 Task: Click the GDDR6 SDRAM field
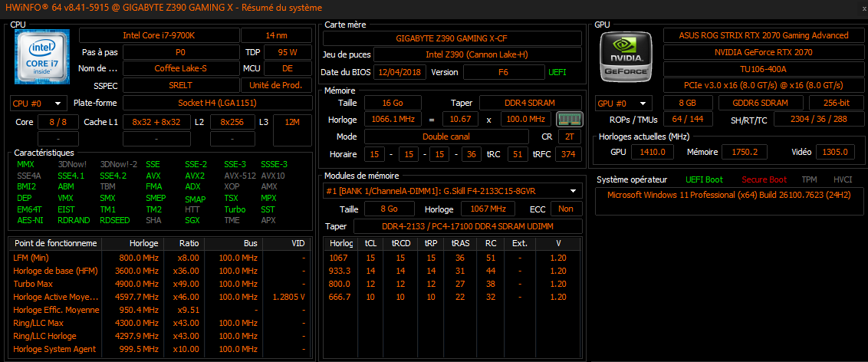click(x=761, y=104)
